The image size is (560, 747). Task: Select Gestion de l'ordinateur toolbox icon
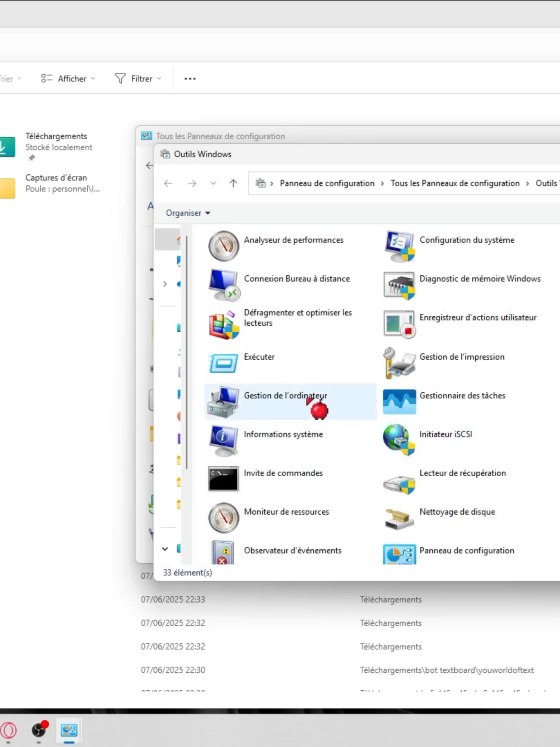coord(223,402)
